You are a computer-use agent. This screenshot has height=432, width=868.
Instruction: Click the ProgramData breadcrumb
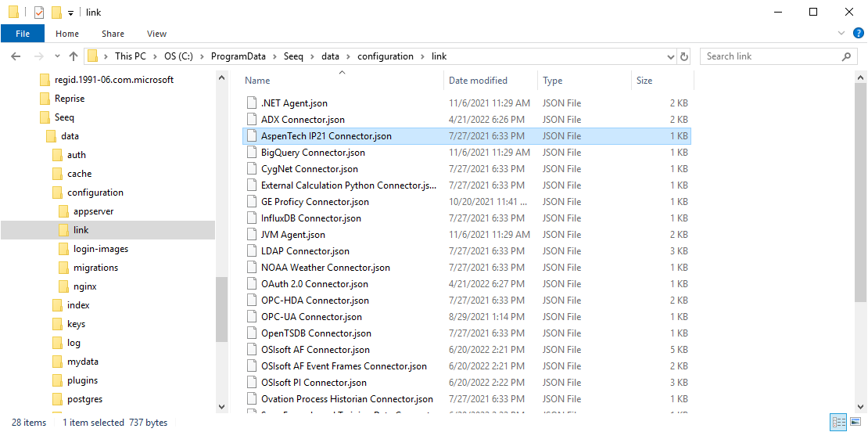238,56
